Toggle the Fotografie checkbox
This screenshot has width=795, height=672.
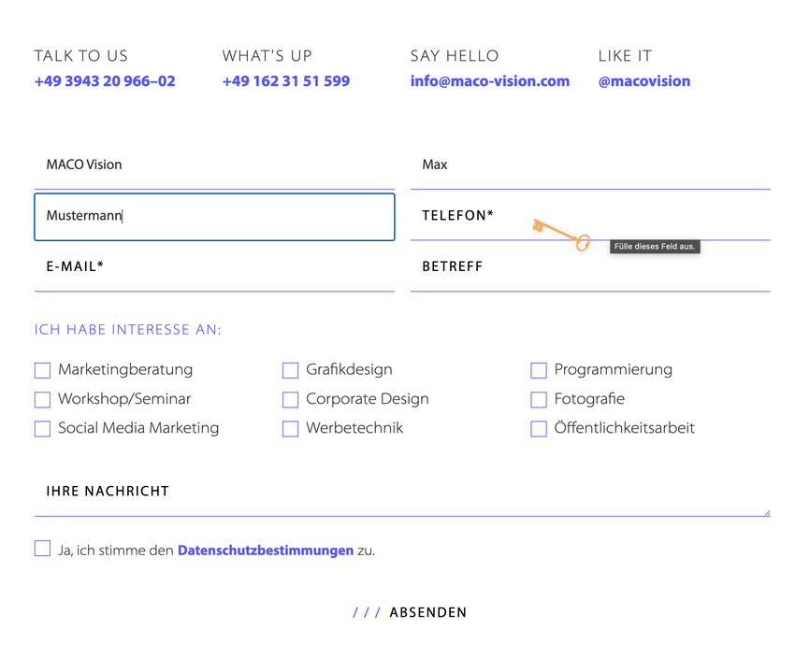539,400
